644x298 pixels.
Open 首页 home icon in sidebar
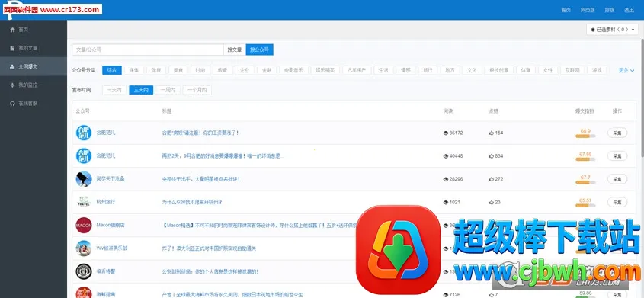(13, 30)
